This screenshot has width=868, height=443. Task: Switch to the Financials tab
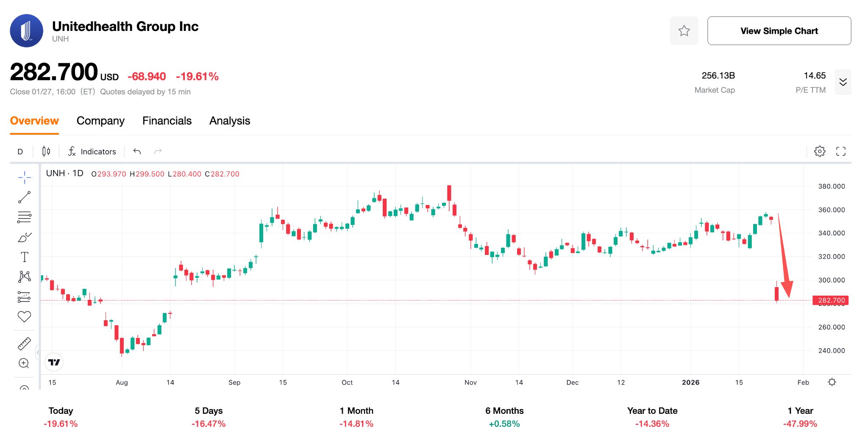click(x=167, y=121)
